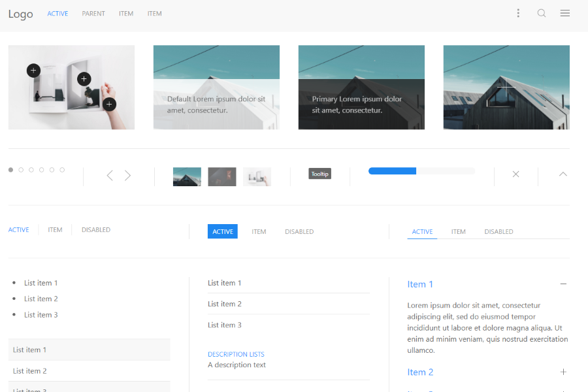This screenshot has width=588, height=392.
Task: Click ITEM in the divider-separated subnav
Action: (55, 229)
